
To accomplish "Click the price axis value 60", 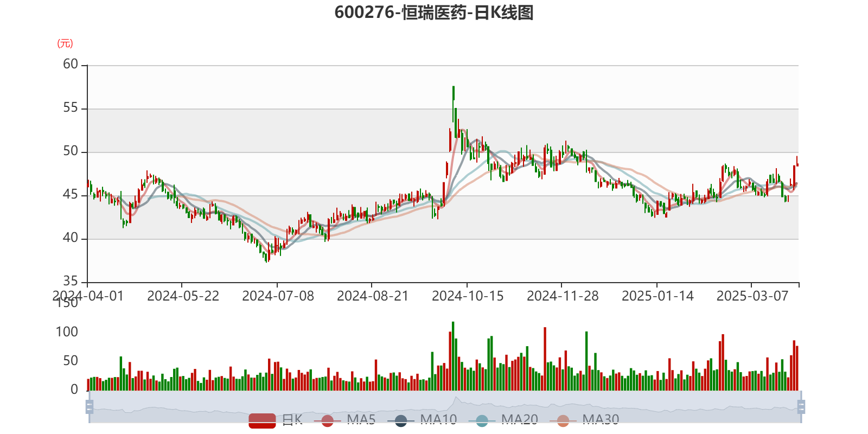I will (71, 65).
